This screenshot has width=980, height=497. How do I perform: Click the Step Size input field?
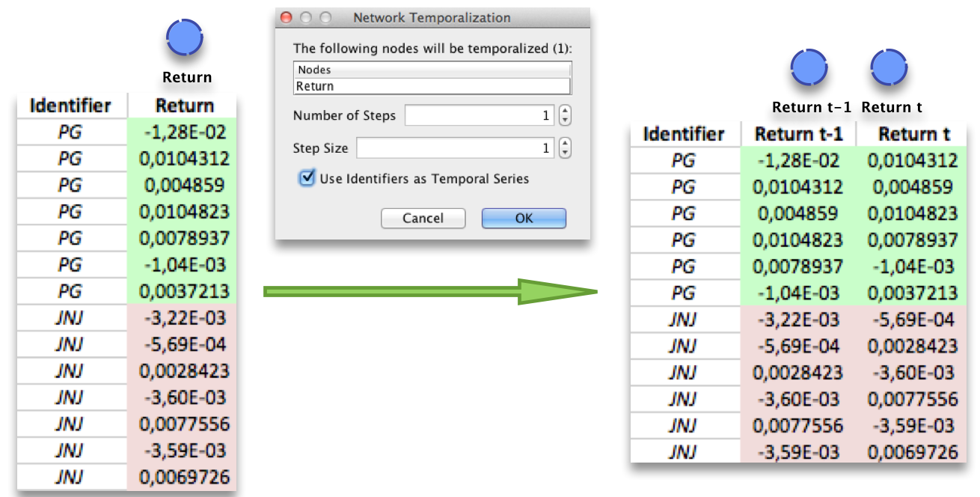click(454, 148)
